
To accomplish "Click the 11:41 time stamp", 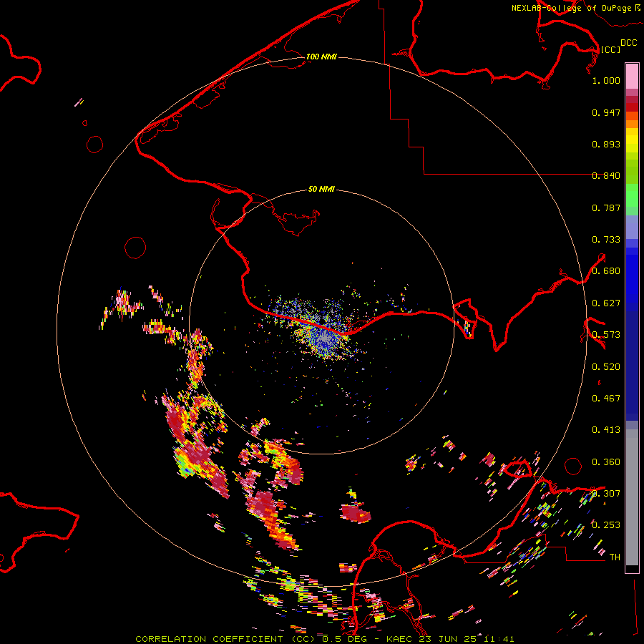I will 499,639.
